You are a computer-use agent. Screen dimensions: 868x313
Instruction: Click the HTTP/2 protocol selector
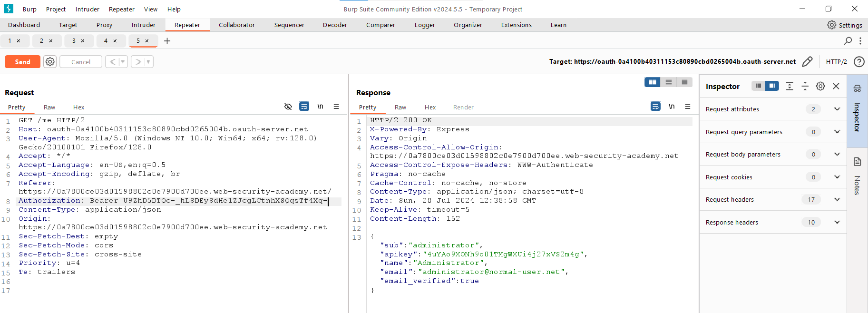pos(836,61)
